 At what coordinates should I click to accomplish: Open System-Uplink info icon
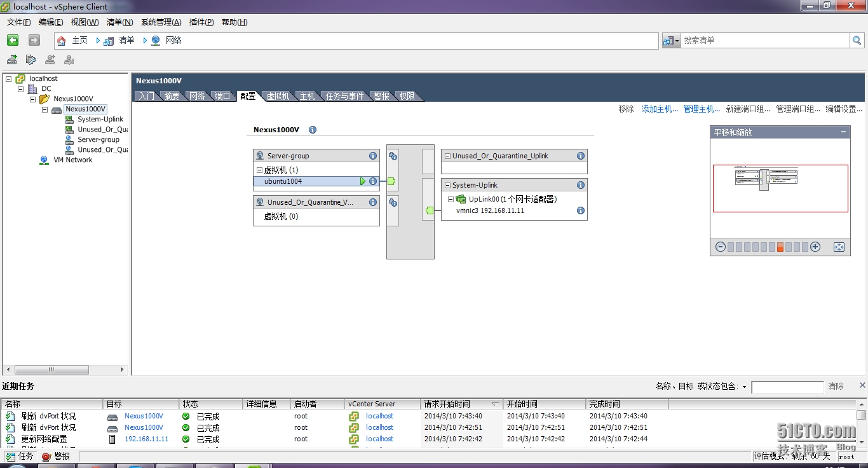pyautogui.click(x=581, y=185)
